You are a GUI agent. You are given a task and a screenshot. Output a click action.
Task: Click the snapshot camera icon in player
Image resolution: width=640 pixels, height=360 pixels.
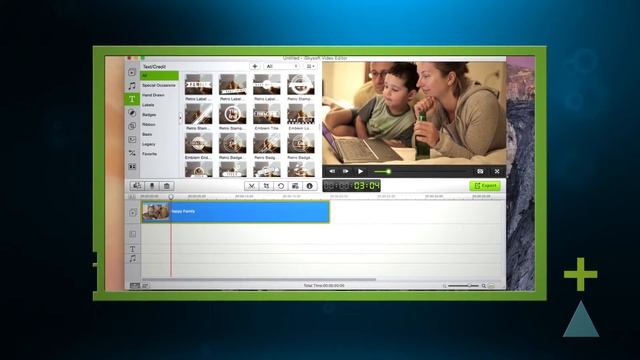tap(480, 171)
